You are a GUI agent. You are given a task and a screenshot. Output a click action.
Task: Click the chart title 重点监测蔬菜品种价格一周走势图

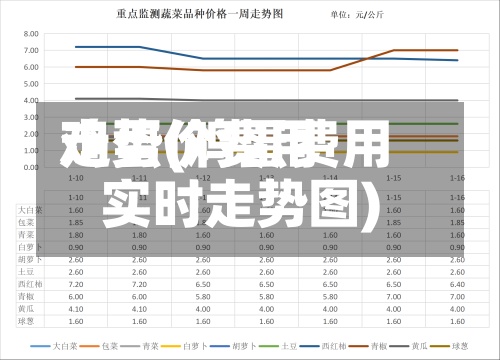click(x=200, y=14)
